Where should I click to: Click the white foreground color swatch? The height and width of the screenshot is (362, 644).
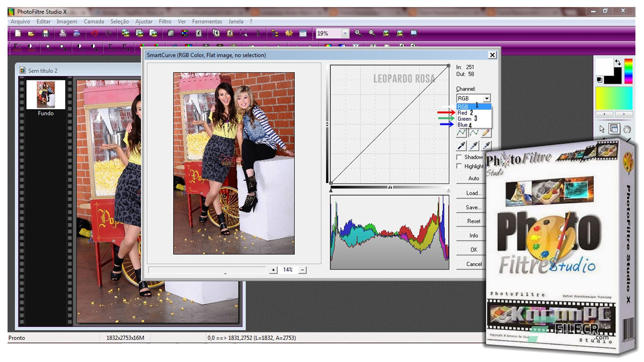(604, 67)
